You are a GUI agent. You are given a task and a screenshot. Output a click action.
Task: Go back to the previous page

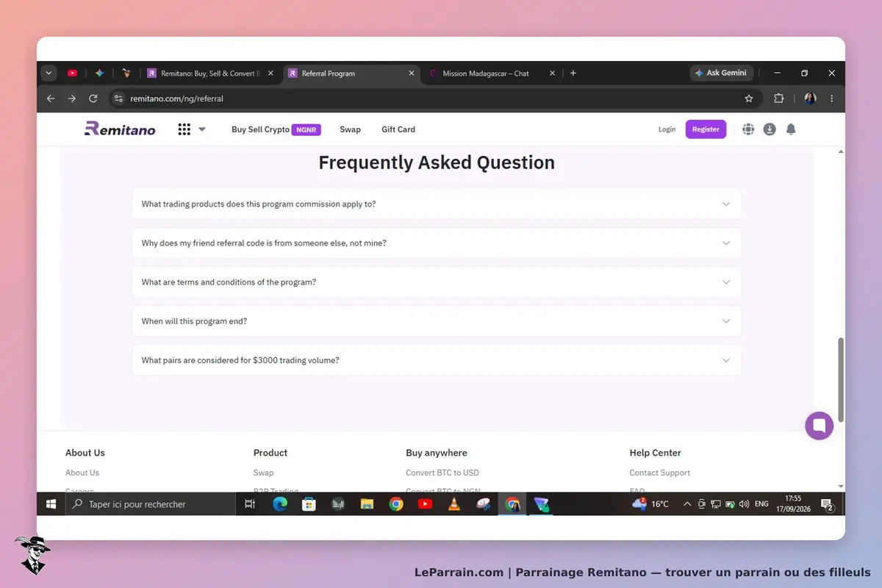(51, 98)
